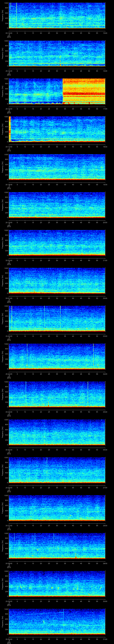Viewport: 114px width, 644px height.
Task: Click the spectrogram panel starting at 20:22:00
Action: [x=57, y=318]
